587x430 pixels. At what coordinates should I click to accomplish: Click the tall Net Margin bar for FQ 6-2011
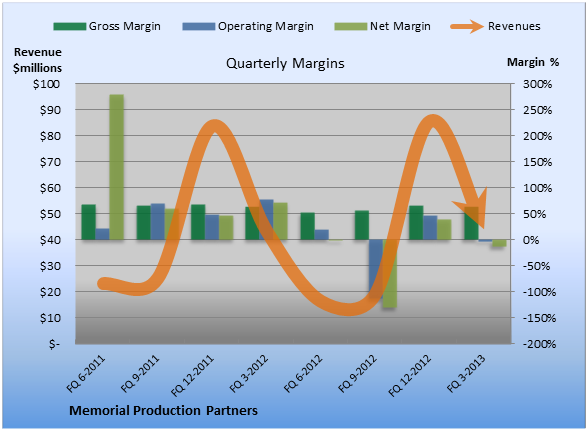(x=116, y=167)
